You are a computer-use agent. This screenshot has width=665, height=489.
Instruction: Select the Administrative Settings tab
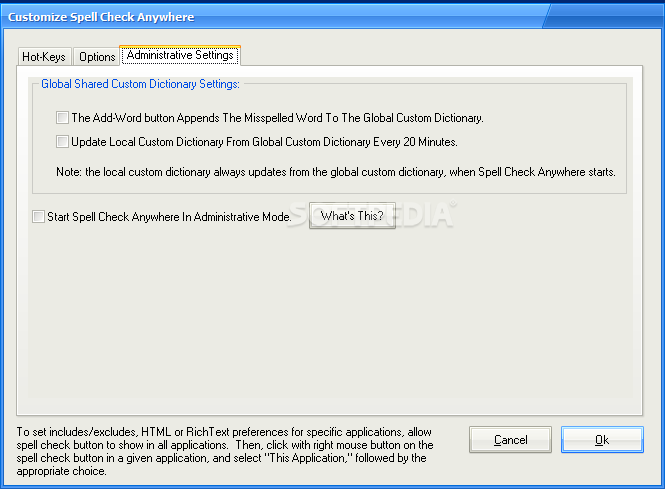point(180,55)
